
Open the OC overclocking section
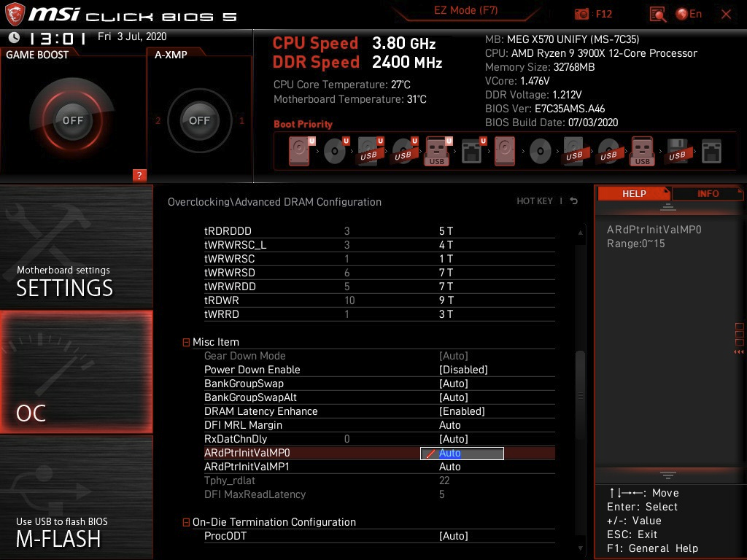click(x=76, y=372)
